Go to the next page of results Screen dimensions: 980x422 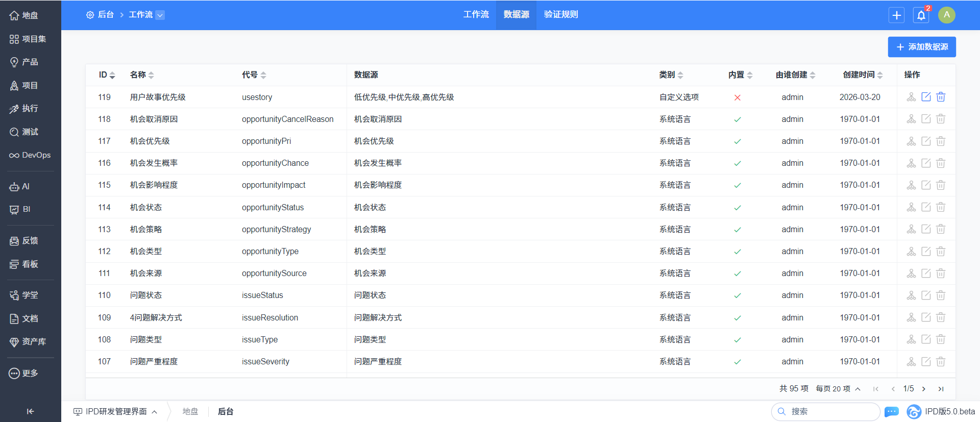click(924, 389)
